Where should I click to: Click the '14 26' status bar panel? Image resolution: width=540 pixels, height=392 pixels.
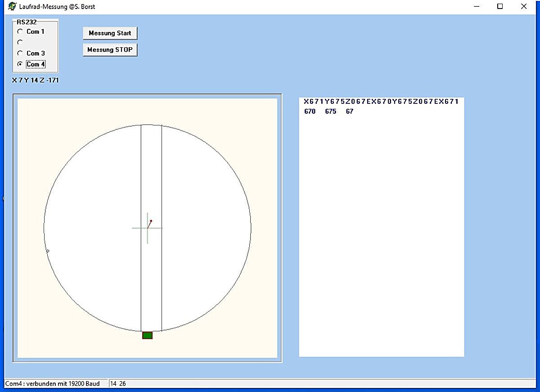click(x=119, y=383)
